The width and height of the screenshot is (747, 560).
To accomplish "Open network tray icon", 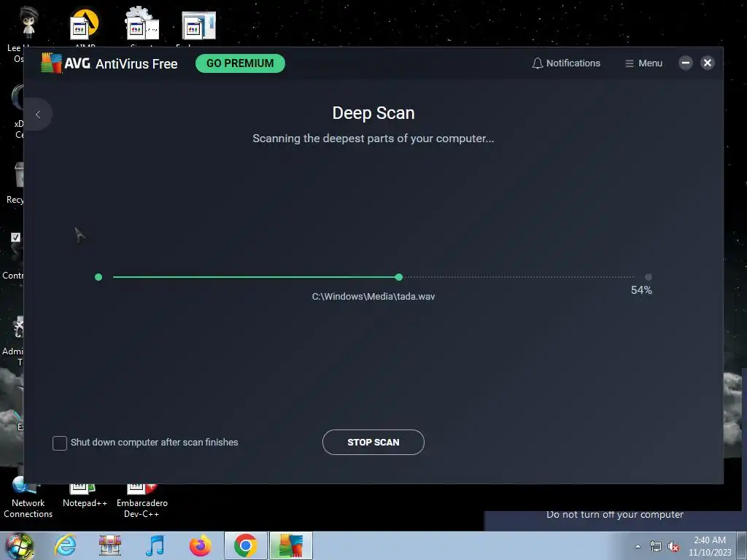I will coord(656,546).
